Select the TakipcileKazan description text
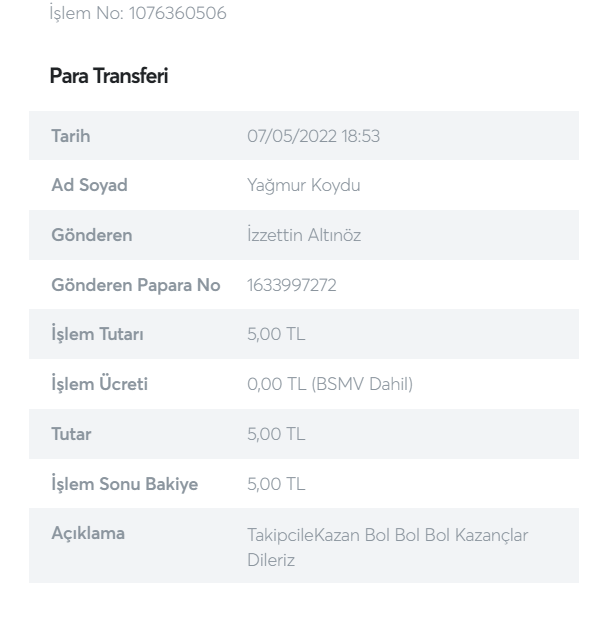Viewport: 606px width, 631px height. pos(388,547)
